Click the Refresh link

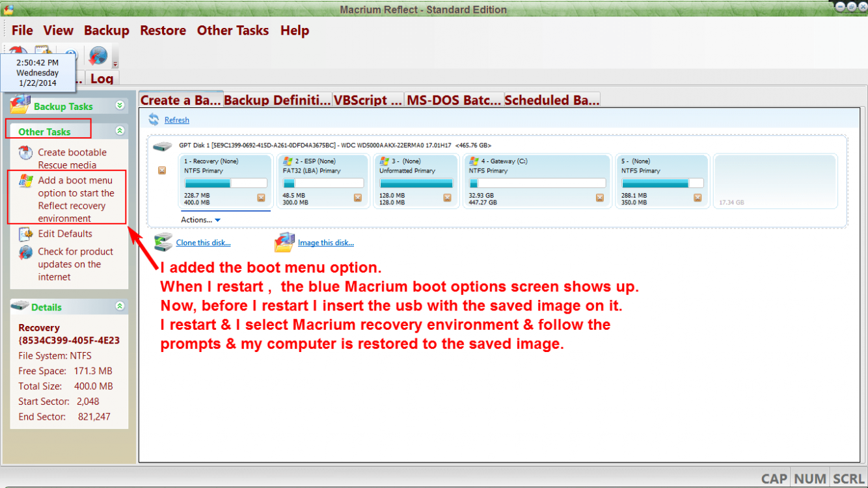177,120
